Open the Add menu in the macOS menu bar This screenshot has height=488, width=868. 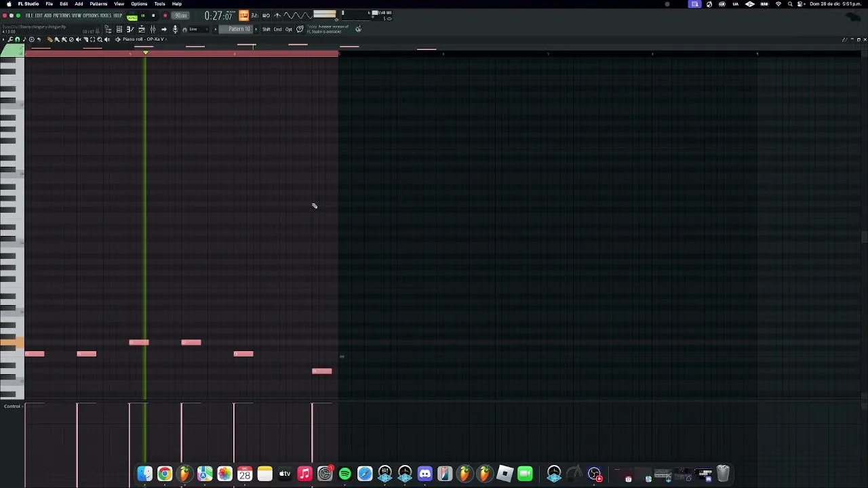pyautogui.click(x=79, y=4)
